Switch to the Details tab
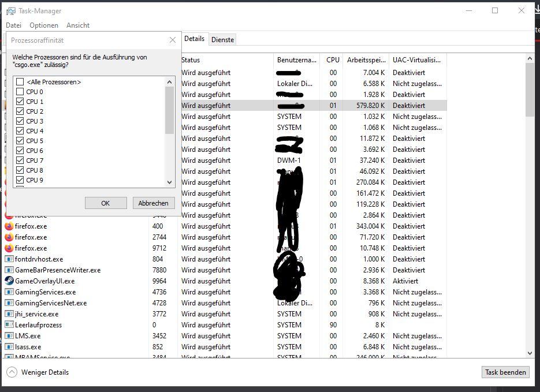This screenshot has width=540, height=392. point(194,39)
